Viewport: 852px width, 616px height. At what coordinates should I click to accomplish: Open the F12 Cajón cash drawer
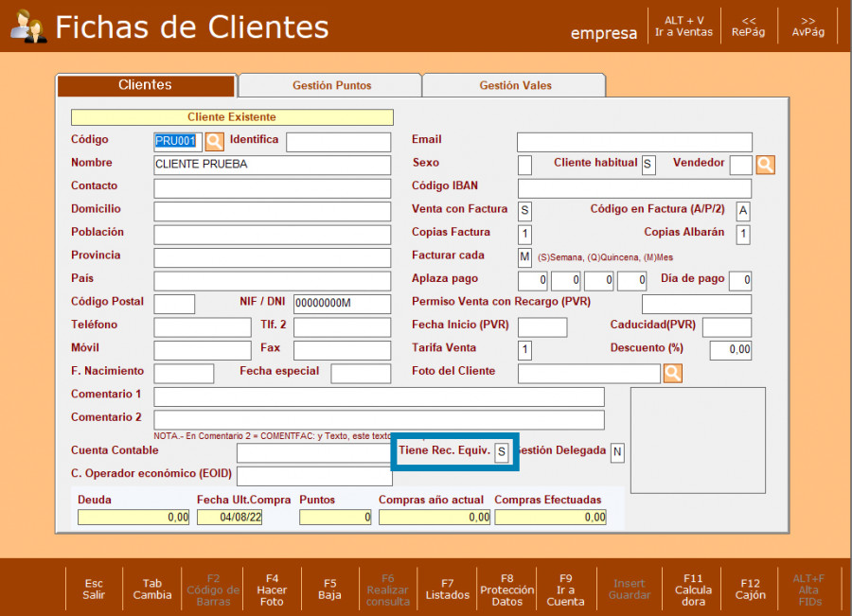(751, 589)
